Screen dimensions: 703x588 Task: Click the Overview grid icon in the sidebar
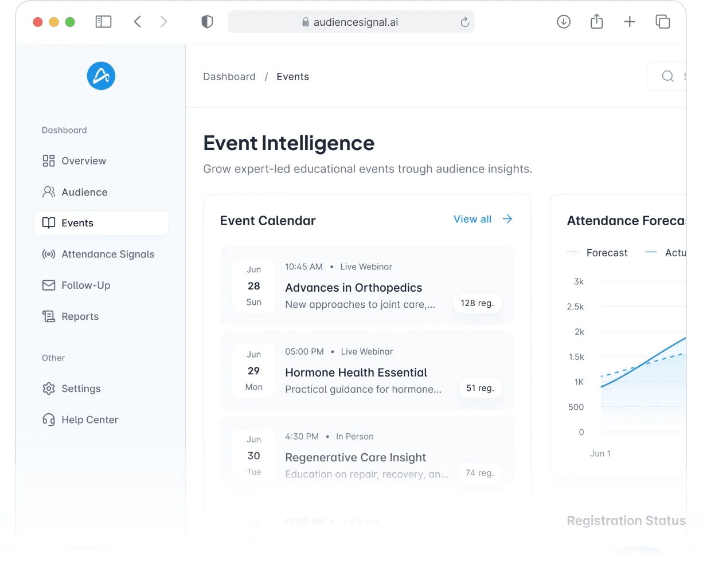49,160
